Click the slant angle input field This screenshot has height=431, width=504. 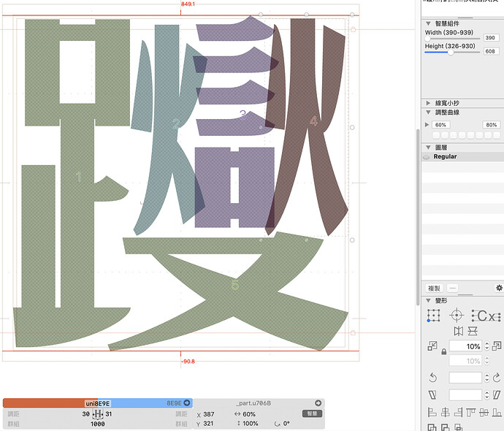tap(466, 394)
